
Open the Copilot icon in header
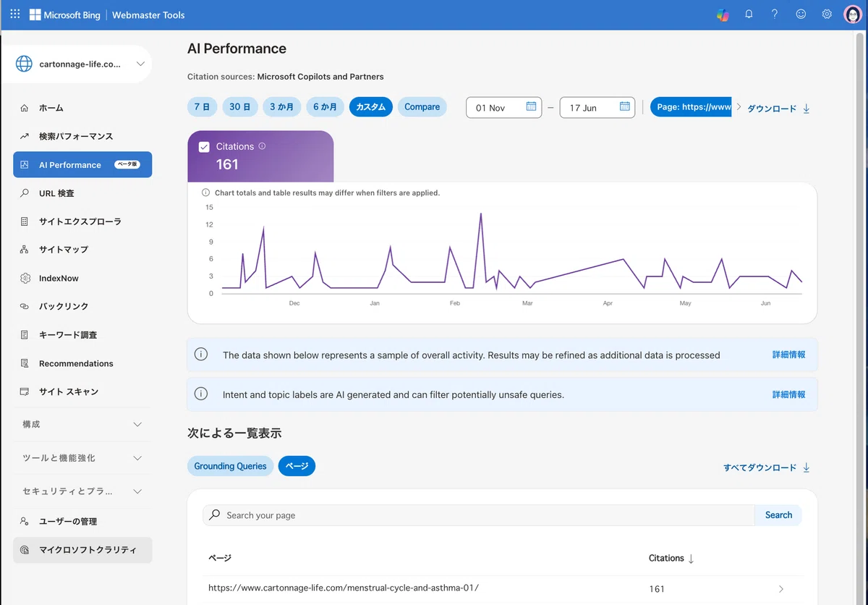(x=723, y=14)
